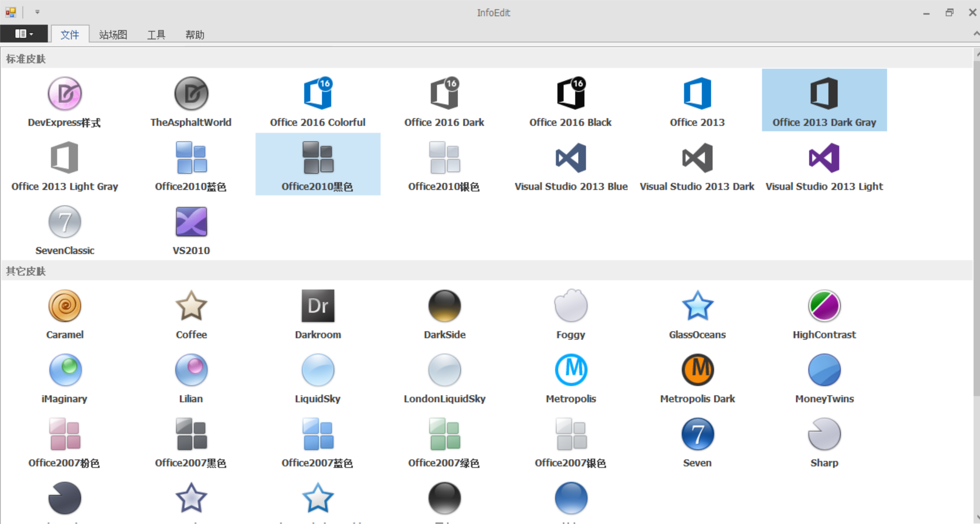Pick Office2007蓝色 skin
This screenshot has height=524, width=980.
tap(318, 442)
